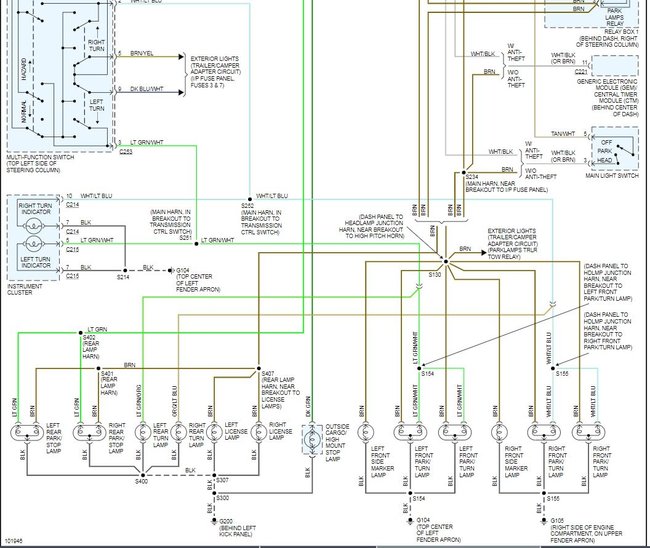Select the S402 splice dot on LT GRN wire
The width and height of the screenshot is (650, 548).
coord(81,333)
